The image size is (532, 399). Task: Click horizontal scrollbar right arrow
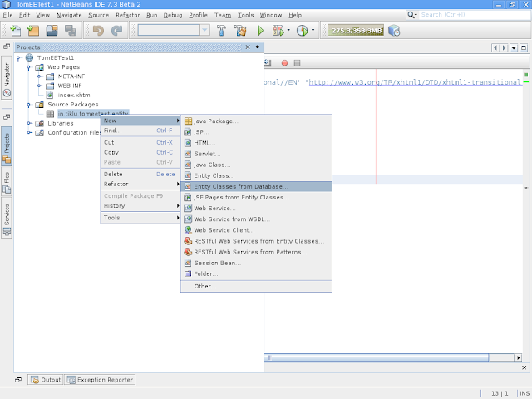point(518,357)
